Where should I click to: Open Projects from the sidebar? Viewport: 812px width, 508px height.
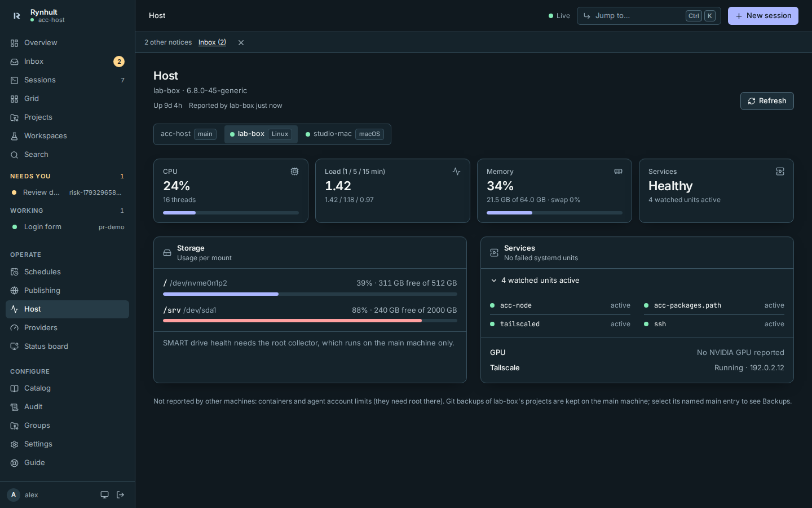tap(67, 117)
